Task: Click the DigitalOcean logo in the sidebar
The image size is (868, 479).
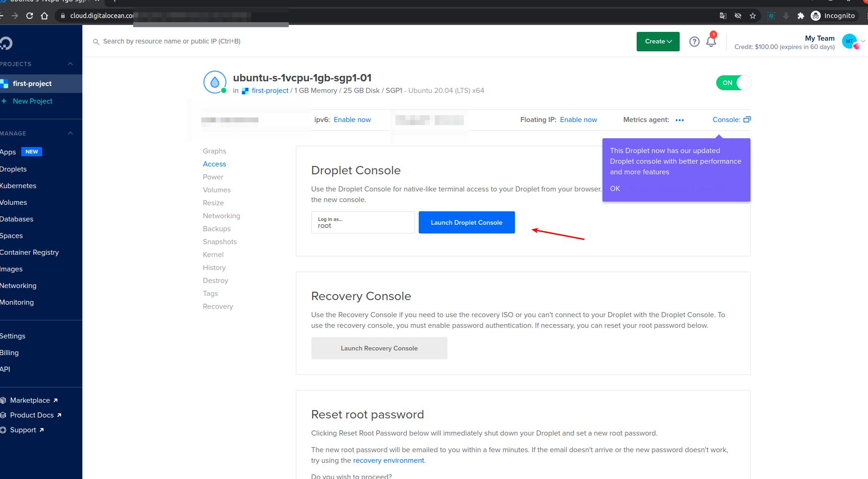Action: 6,43
